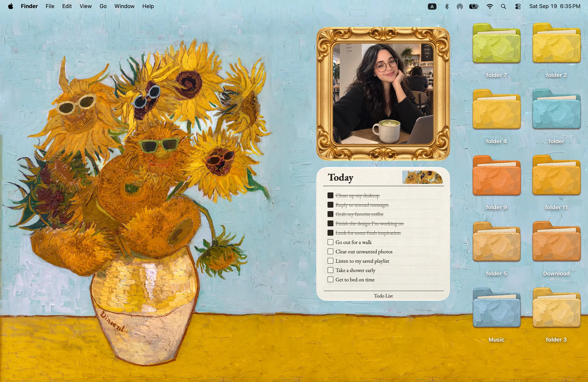Uncheck Clean up my desktop checkbox
Screen dimensions: 588x382
pyautogui.click(x=330, y=195)
